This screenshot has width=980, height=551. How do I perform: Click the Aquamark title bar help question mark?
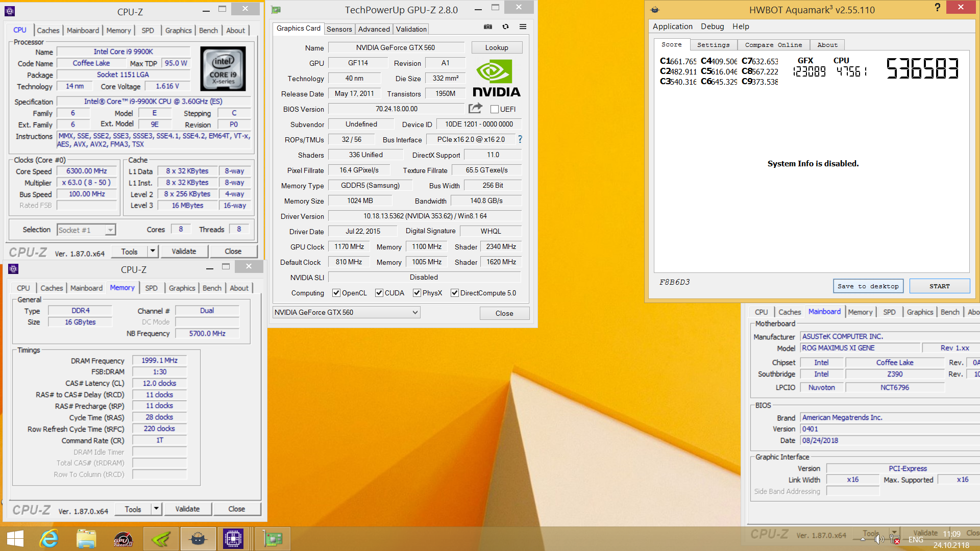937,7
